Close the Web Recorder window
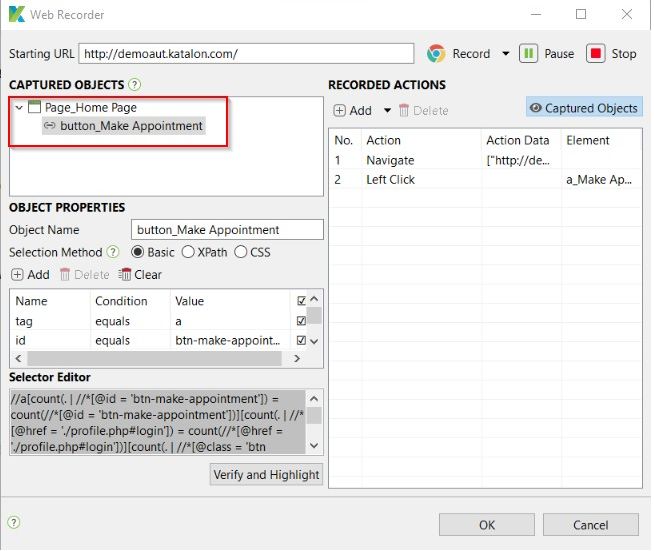654x551 pixels. [627, 14]
